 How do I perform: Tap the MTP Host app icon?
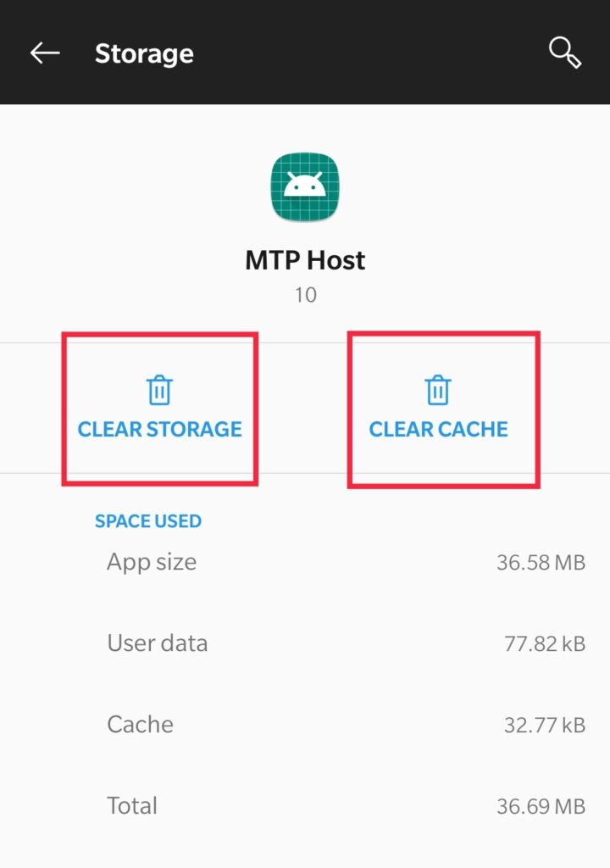click(x=305, y=187)
